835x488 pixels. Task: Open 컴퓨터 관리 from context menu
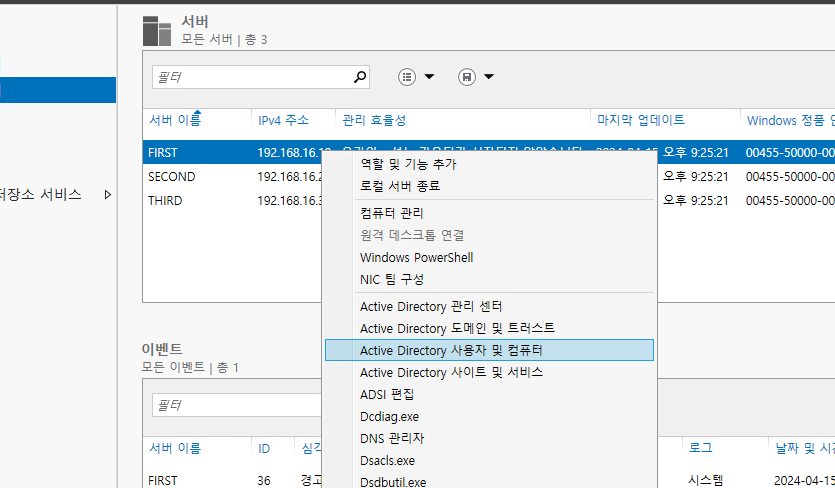391,213
